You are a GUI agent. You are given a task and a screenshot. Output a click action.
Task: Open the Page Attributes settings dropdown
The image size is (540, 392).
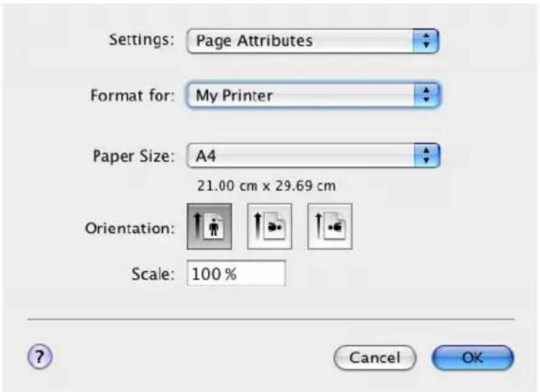313,41
